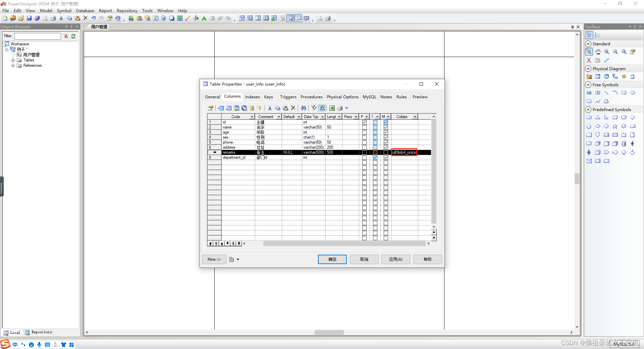Open the Code column filter dropdown
This screenshot has height=349, width=644.
[252, 117]
